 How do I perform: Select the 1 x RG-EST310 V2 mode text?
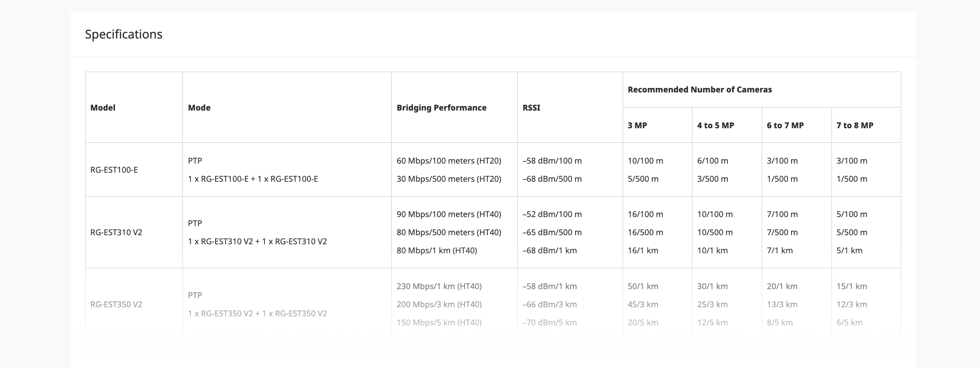(x=257, y=242)
